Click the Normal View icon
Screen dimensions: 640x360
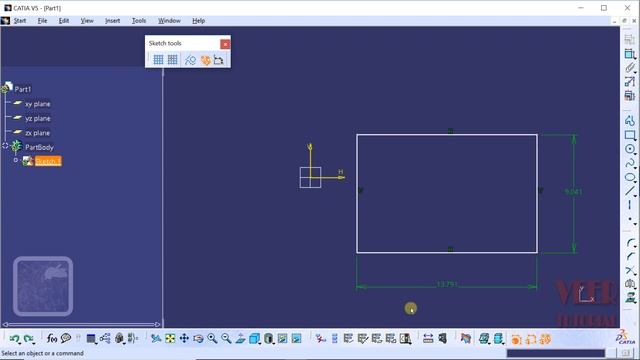[240, 338]
